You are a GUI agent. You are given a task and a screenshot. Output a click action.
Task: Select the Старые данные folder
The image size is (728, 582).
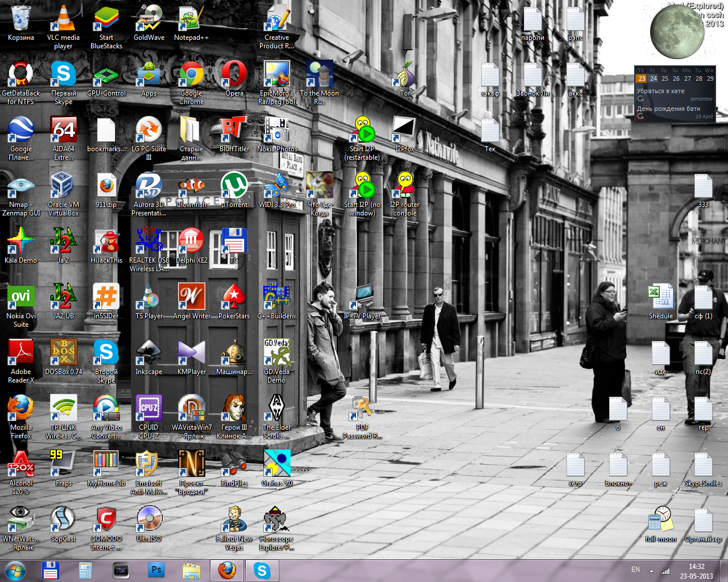tap(192, 138)
